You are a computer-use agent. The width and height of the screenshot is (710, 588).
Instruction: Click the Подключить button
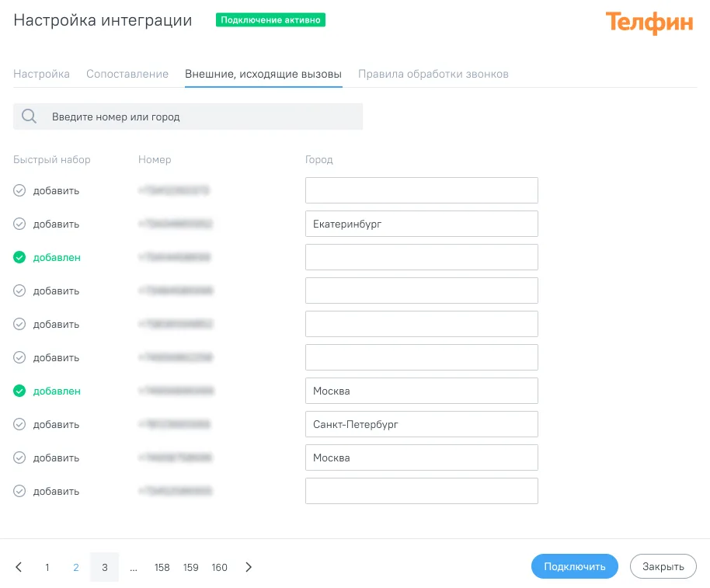[x=574, y=566]
